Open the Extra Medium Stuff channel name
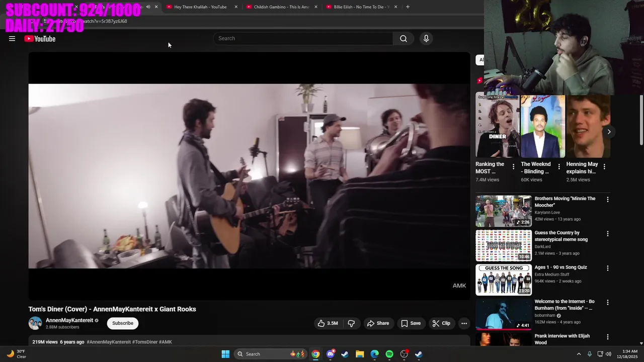 pos(552,275)
